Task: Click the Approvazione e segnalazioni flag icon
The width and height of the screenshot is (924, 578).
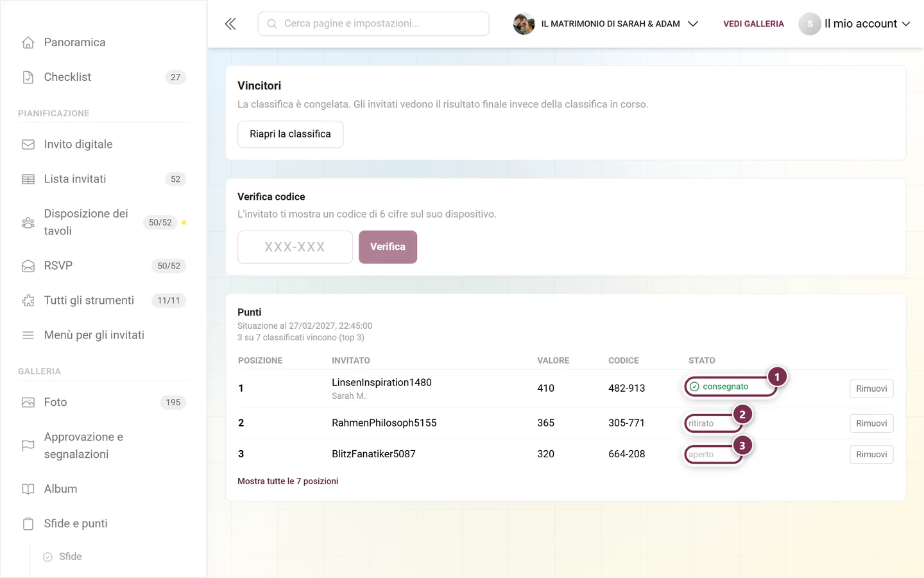Action: pyautogui.click(x=28, y=446)
